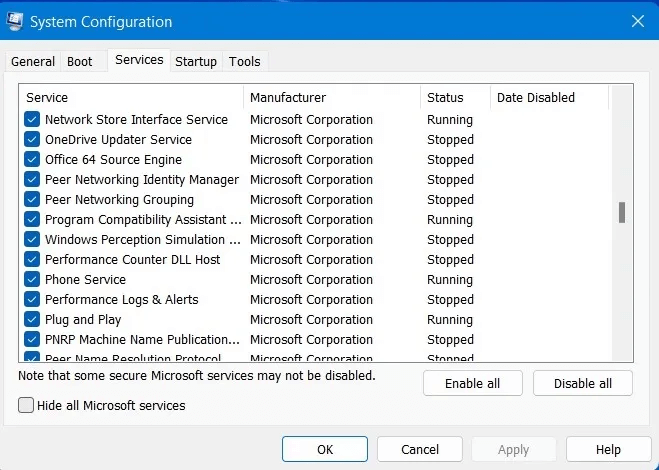
Task: Click the System Configuration title bar icon
Action: 15,21
